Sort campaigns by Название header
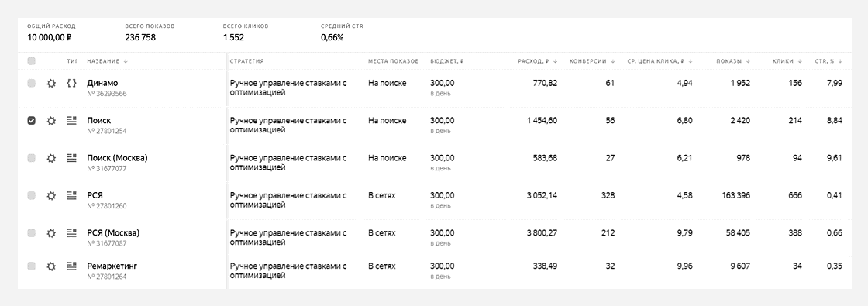The width and height of the screenshot is (868, 306). point(107,61)
